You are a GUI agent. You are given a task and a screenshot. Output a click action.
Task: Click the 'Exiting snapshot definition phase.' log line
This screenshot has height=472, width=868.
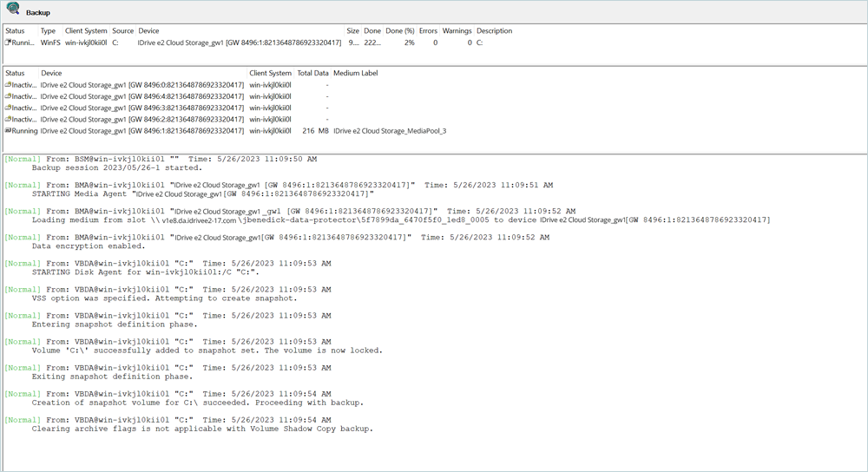(112, 377)
